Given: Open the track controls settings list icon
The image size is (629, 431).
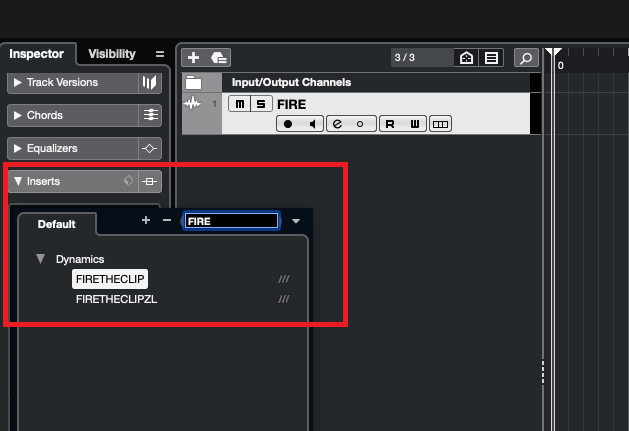Looking at the screenshot, I should click(491, 58).
